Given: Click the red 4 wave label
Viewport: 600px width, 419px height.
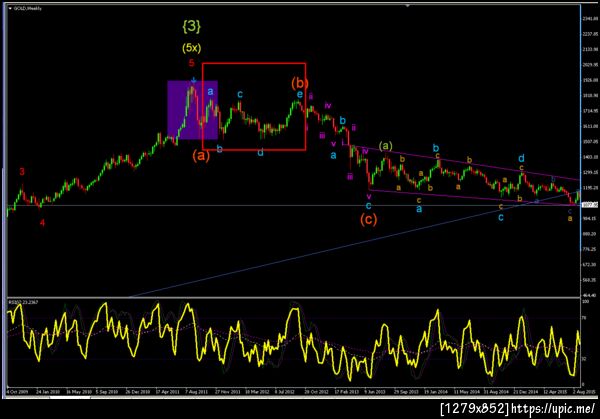Looking at the screenshot, I should [x=42, y=223].
